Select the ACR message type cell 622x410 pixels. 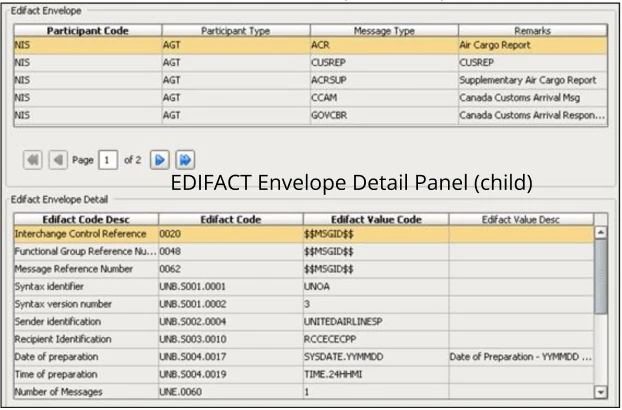(384, 45)
